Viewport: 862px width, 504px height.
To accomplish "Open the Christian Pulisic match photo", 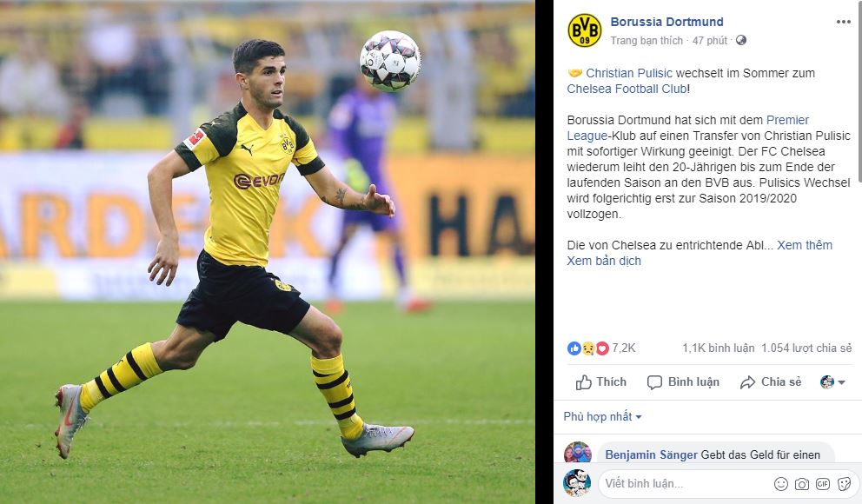I will (x=267, y=252).
